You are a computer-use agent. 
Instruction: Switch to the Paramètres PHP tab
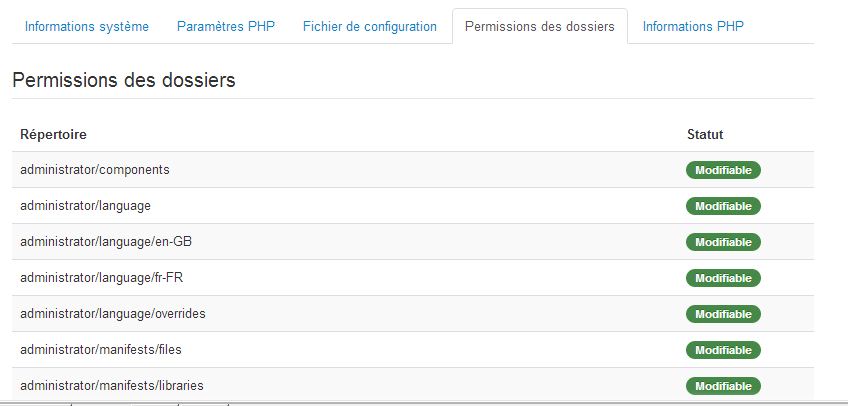226,27
